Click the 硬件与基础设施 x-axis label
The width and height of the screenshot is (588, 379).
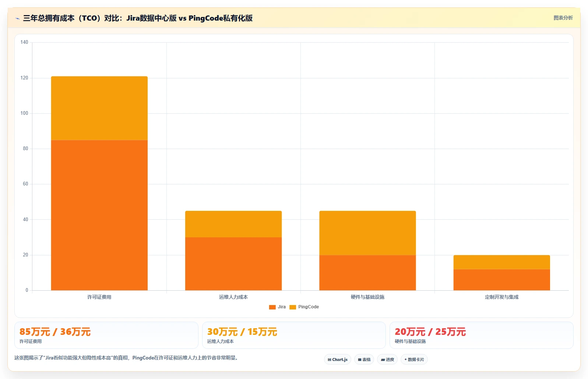(x=367, y=297)
